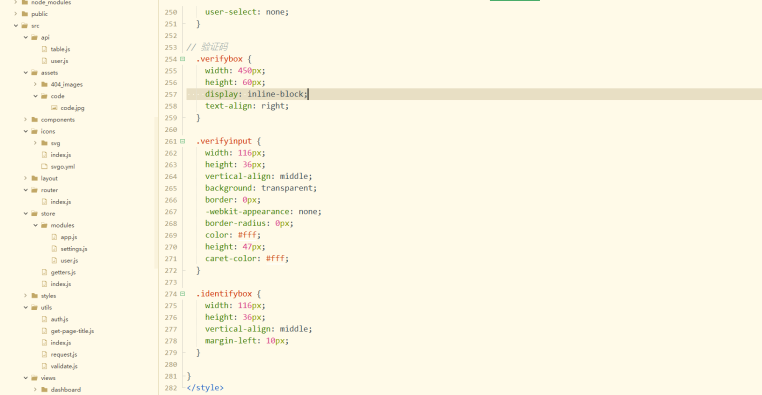The image size is (762, 395).
Task: Fold the .identifybox rule at line 274
Action: [x=183, y=294]
